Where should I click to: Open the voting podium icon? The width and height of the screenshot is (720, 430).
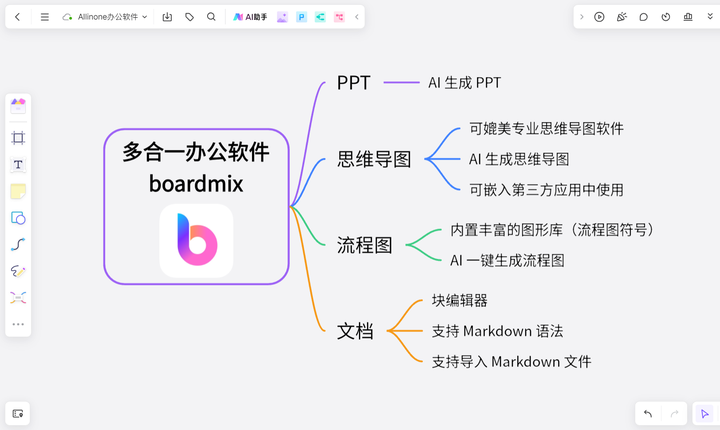(688, 17)
